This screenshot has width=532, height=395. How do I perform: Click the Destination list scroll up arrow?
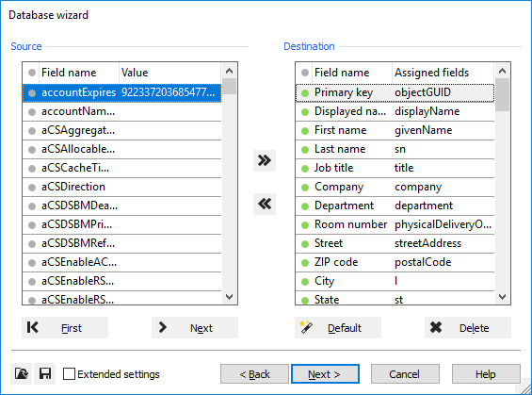[502, 71]
